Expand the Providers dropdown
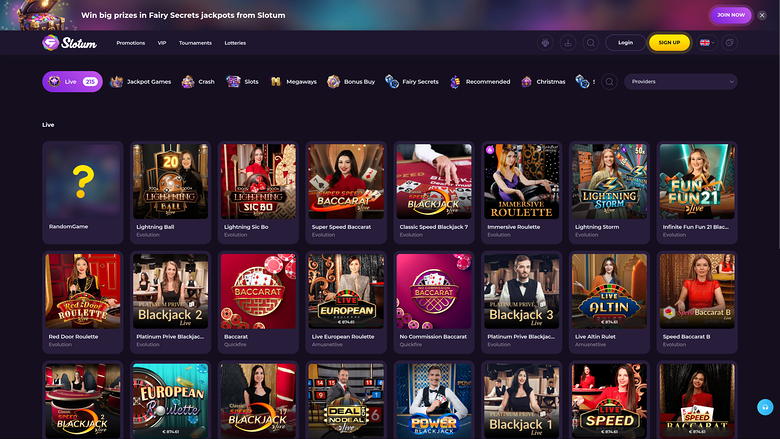The image size is (780, 439). coord(681,82)
